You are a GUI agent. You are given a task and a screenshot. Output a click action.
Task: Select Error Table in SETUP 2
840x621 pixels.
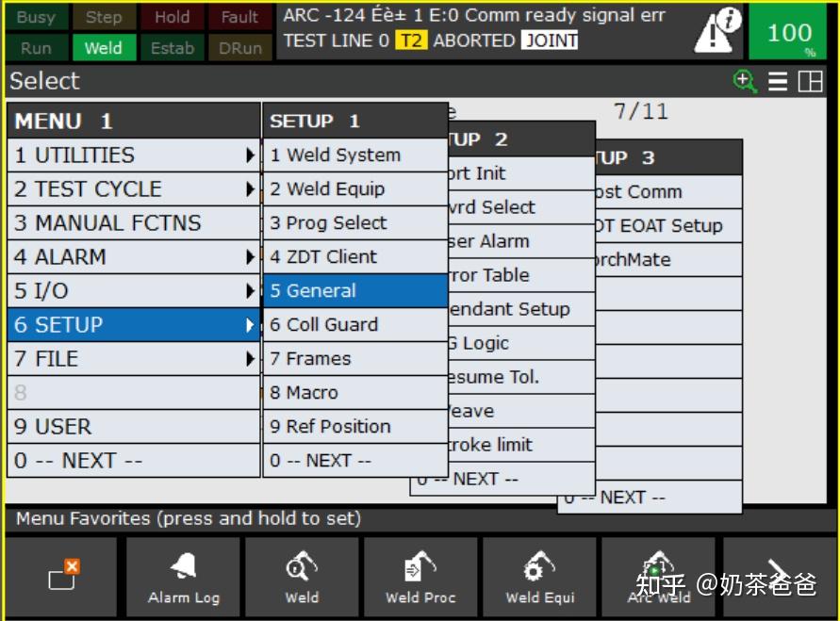click(x=521, y=275)
